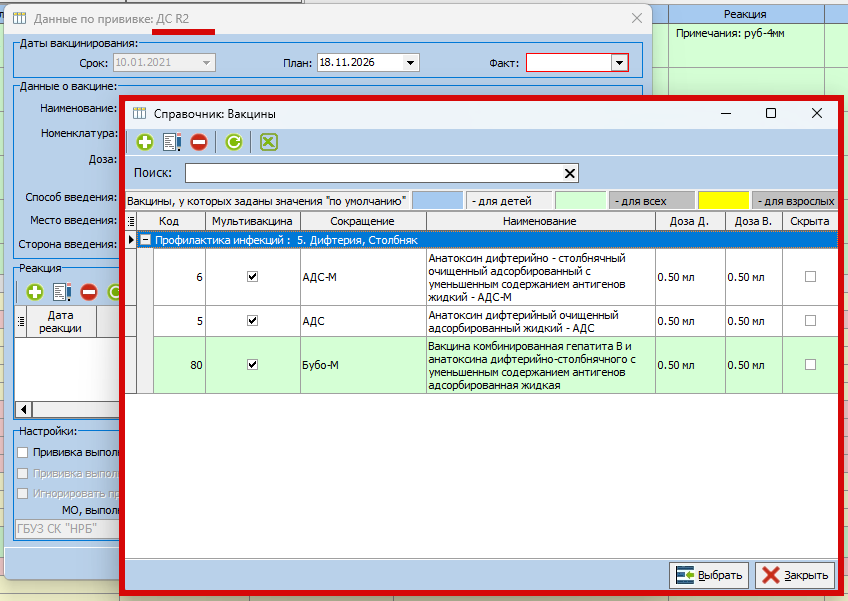This screenshot has height=601, width=848.
Task: Click the Скрыта column header
Action: (810, 221)
